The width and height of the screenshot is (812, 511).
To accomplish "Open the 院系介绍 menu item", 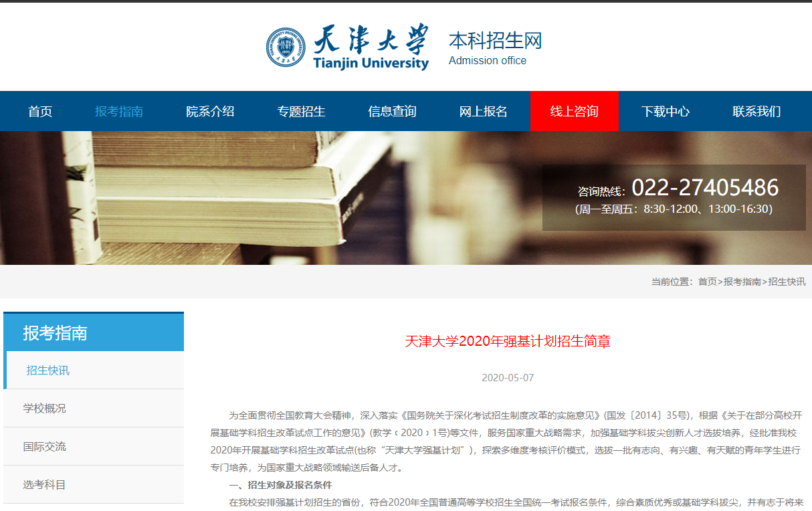I will click(210, 111).
